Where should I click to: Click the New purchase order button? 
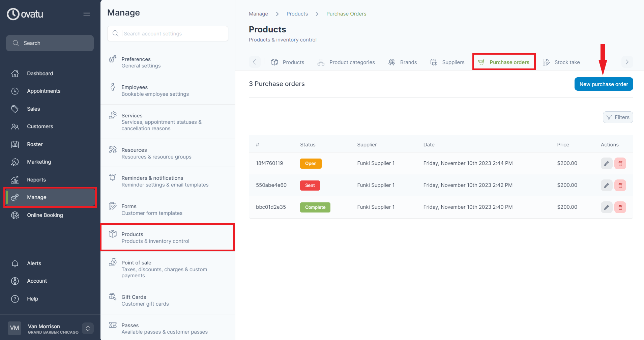click(x=604, y=84)
